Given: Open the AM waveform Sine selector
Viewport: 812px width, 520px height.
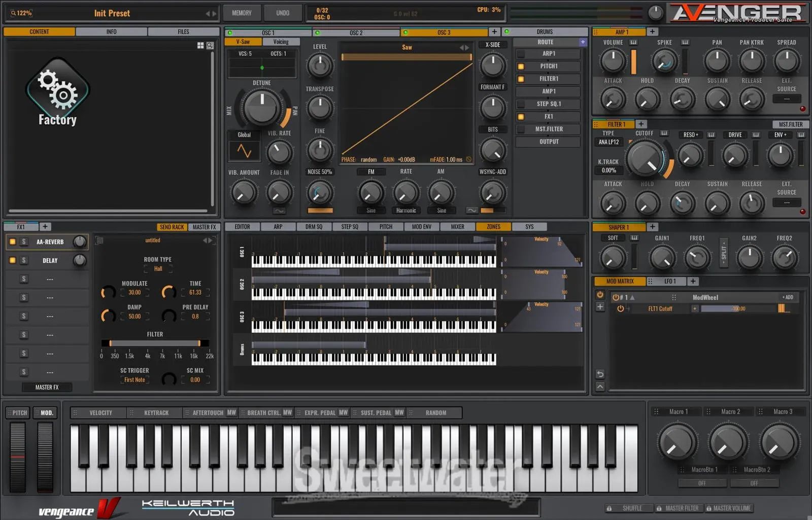Looking at the screenshot, I should [442, 211].
